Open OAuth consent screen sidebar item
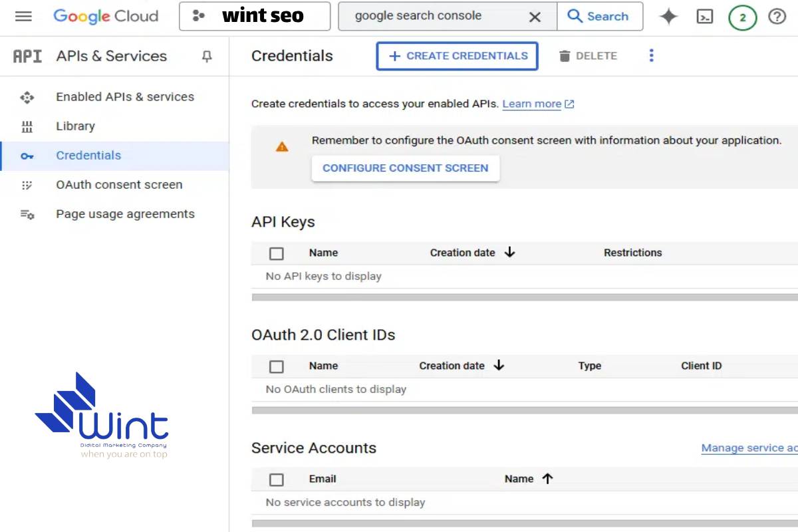Viewport: 798px width, 532px height. point(119,185)
